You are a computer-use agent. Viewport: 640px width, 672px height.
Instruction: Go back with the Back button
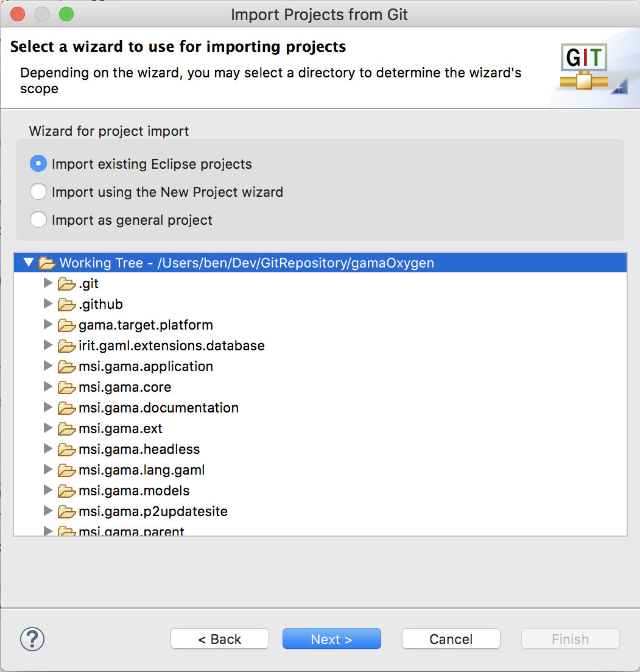[220, 639]
